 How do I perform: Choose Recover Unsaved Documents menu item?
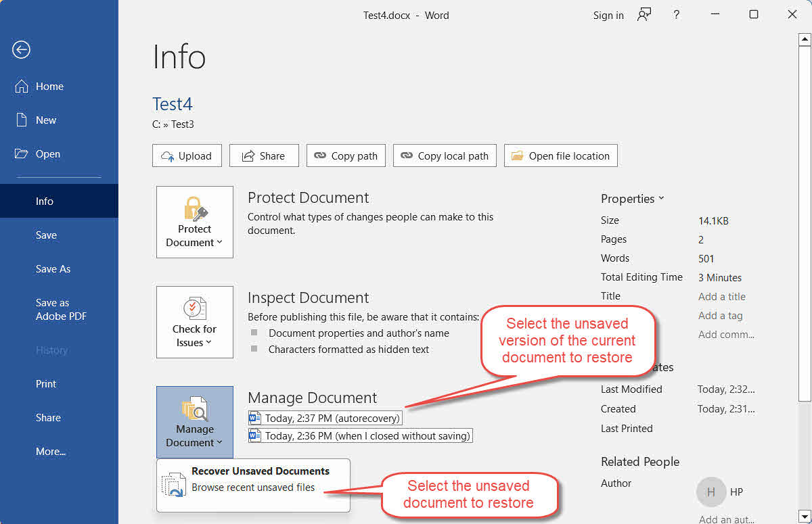253,485
